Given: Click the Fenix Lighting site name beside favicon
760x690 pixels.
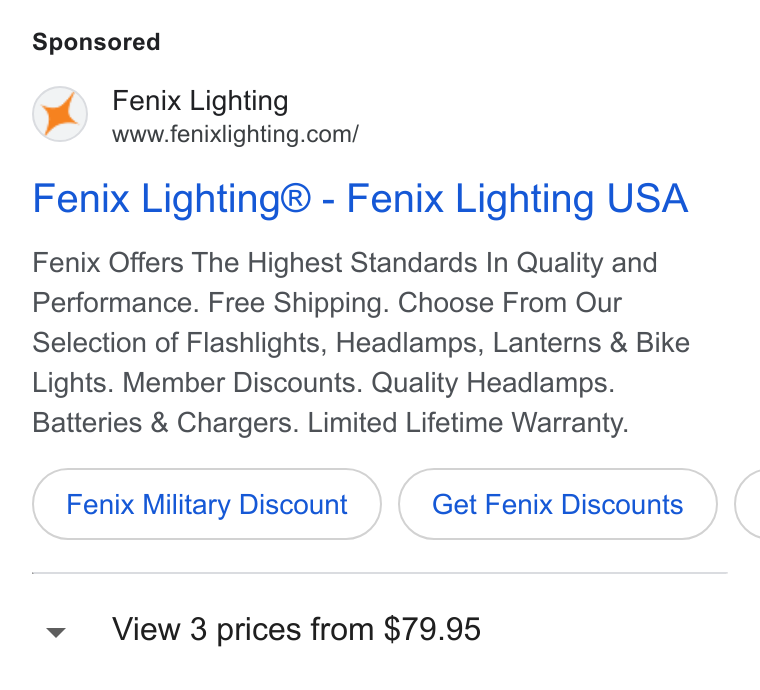Looking at the screenshot, I should (200, 101).
